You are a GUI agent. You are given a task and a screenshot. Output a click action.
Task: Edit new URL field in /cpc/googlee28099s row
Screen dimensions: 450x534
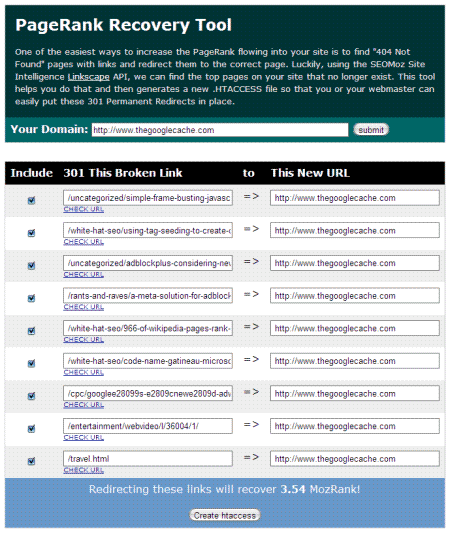(x=355, y=393)
